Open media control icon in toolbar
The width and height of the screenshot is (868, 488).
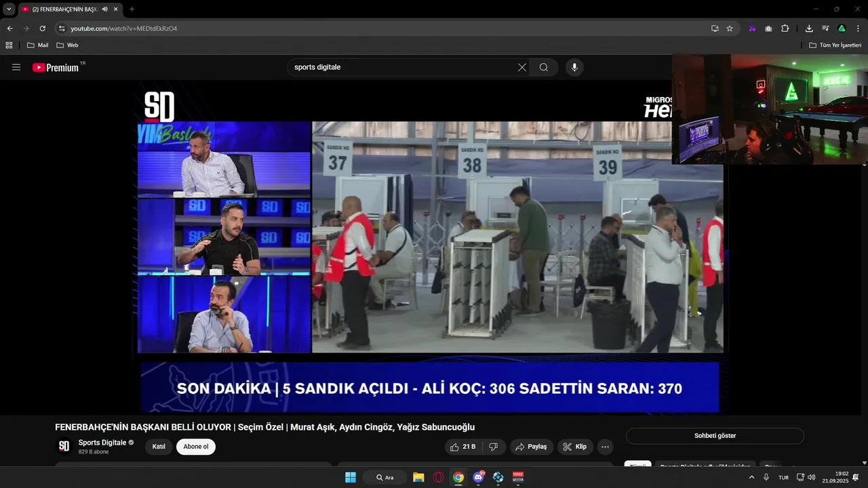[x=825, y=28]
